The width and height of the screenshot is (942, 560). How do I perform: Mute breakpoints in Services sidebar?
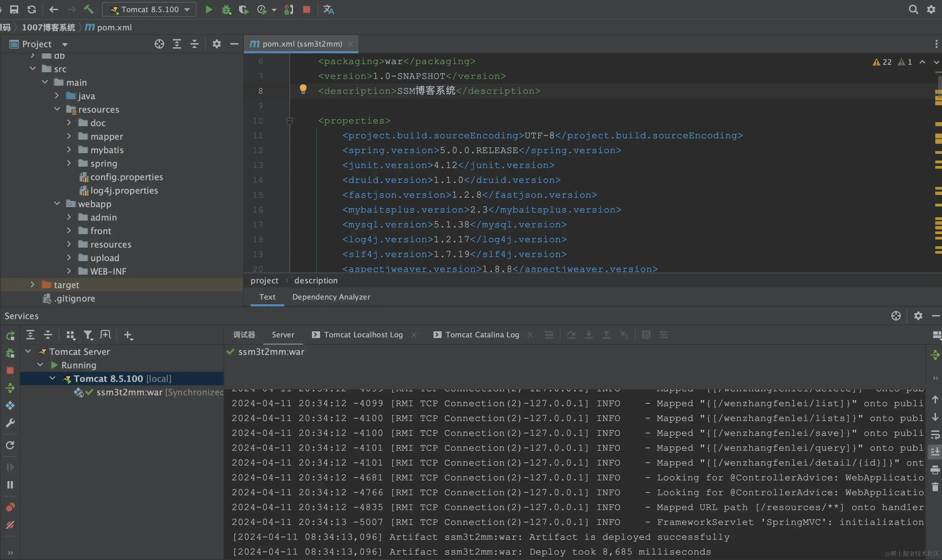click(x=10, y=525)
